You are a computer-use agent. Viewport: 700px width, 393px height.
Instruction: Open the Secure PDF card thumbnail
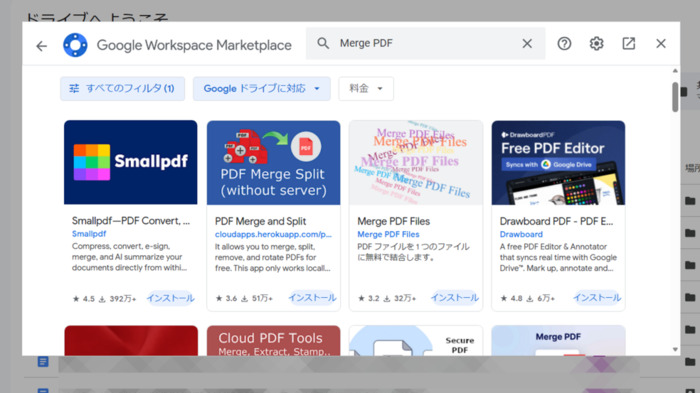coord(416,340)
